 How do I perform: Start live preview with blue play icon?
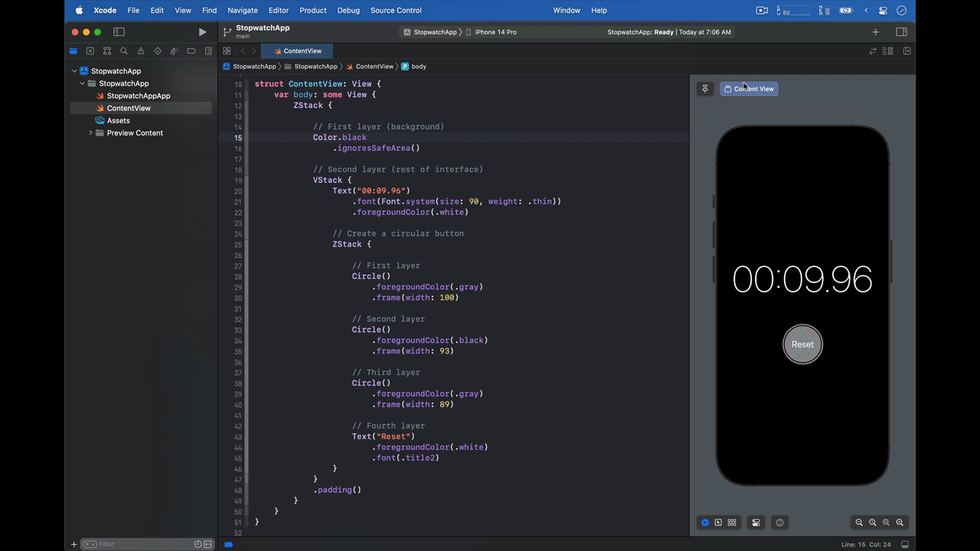click(x=704, y=523)
